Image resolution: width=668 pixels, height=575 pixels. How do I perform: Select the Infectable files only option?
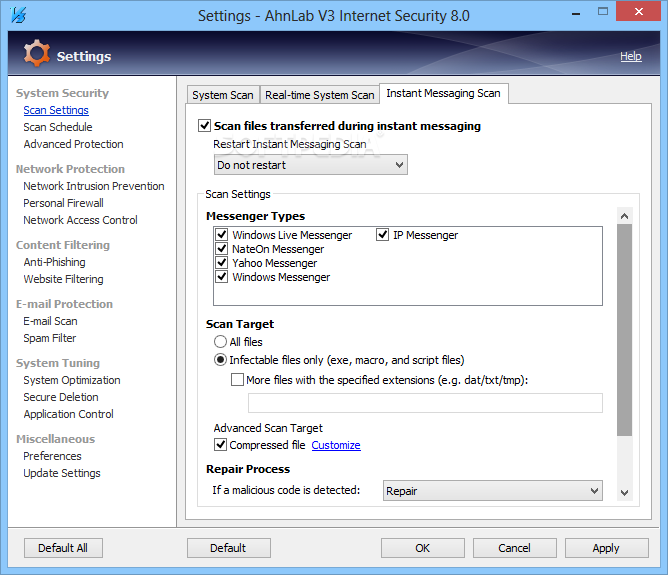(220, 360)
